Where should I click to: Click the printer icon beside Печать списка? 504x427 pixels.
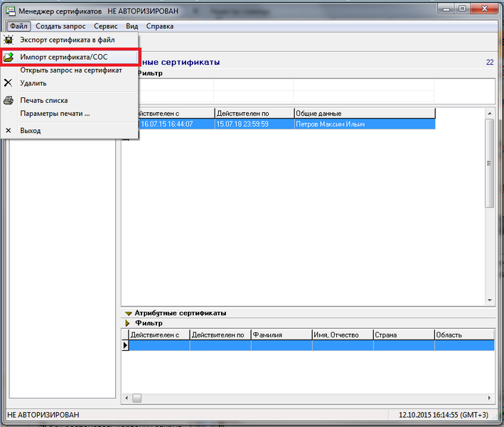[x=9, y=100]
